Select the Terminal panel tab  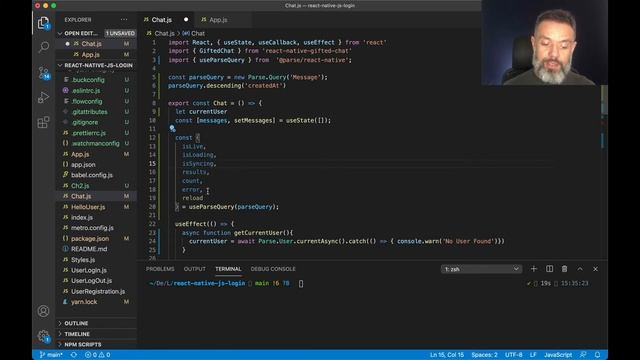228,269
